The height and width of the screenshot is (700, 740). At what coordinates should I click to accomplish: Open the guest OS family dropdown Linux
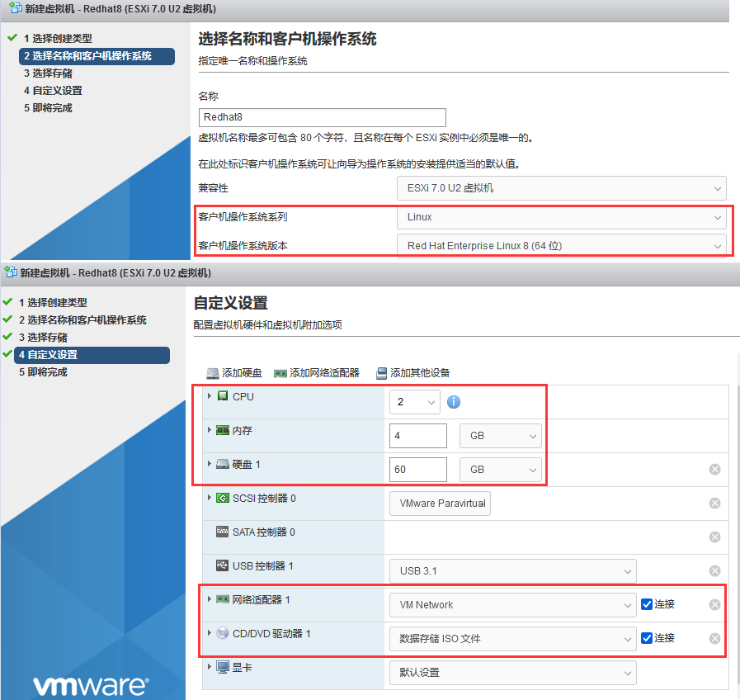pyautogui.click(x=561, y=217)
